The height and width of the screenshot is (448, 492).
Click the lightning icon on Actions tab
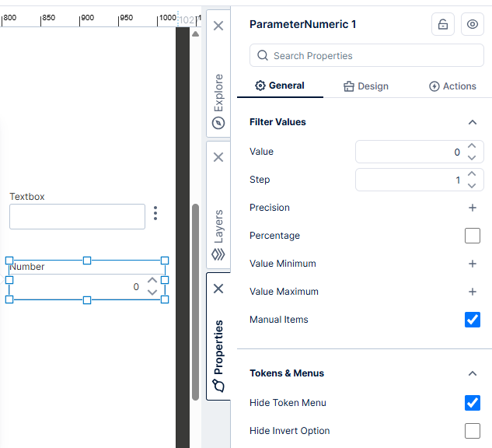(x=434, y=86)
